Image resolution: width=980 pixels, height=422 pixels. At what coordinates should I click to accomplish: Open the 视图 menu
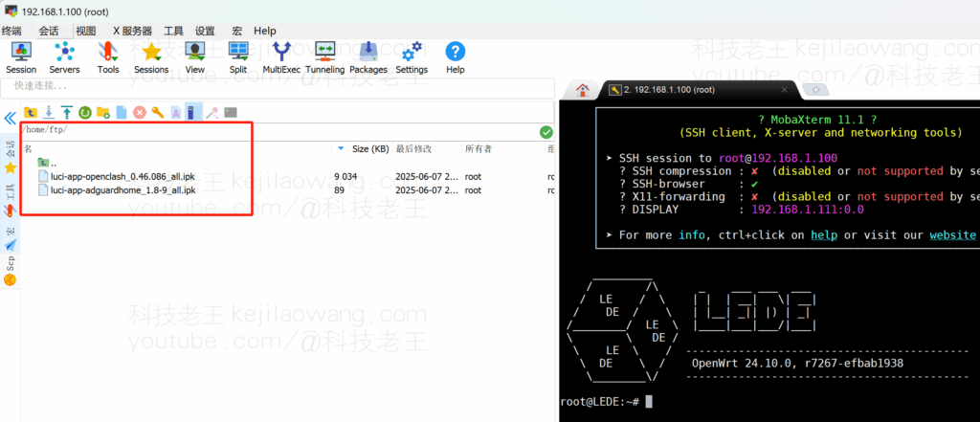pyautogui.click(x=85, y=31)
